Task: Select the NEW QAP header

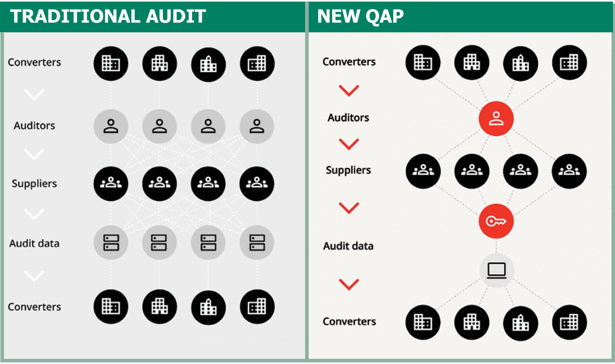Action: click(x=360, y=16)
